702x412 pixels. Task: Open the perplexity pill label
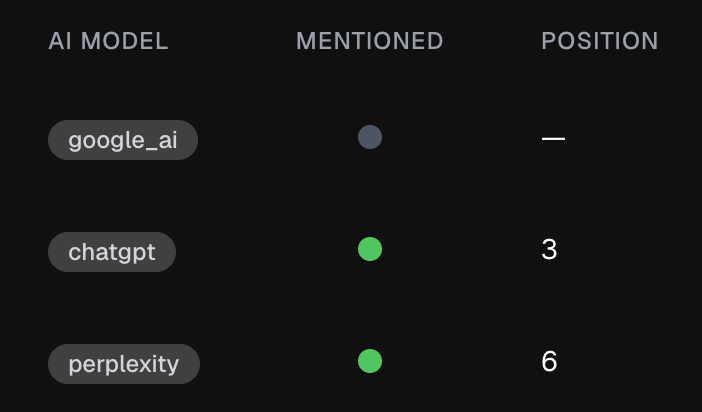click(x=124, y=364)
